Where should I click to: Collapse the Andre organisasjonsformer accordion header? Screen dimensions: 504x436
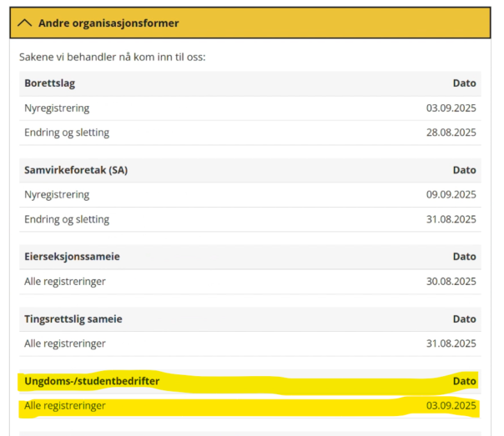[250, 23]
